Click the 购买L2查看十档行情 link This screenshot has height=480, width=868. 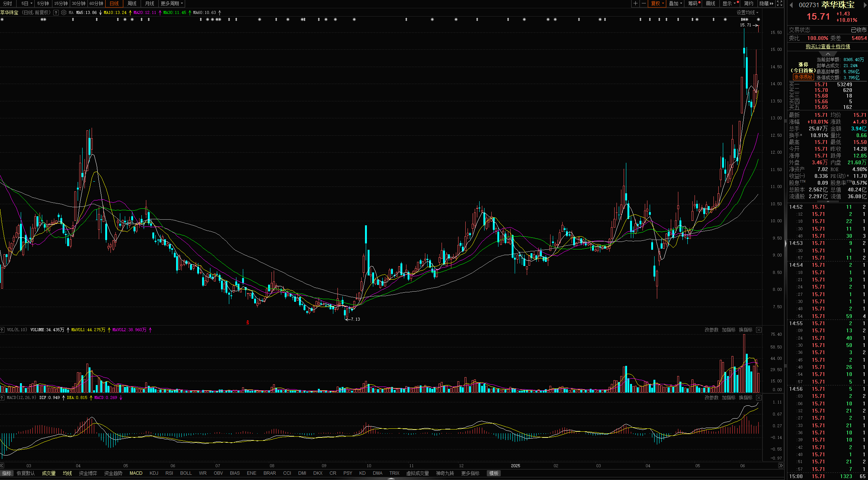pyautogui.click(x=828, y=46)
